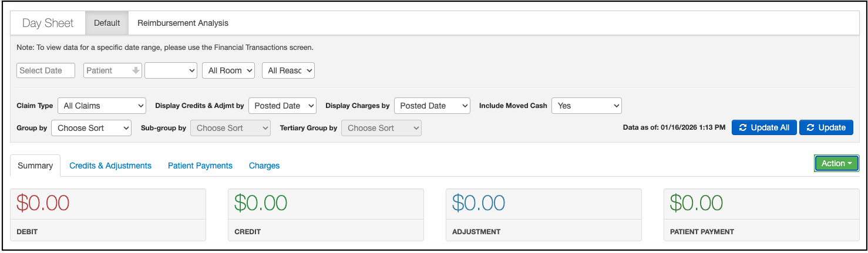Open Display Credits & Adjmt by dropdown
The height and width of the screenshot is (253, 868).
(x=282, y=106)
